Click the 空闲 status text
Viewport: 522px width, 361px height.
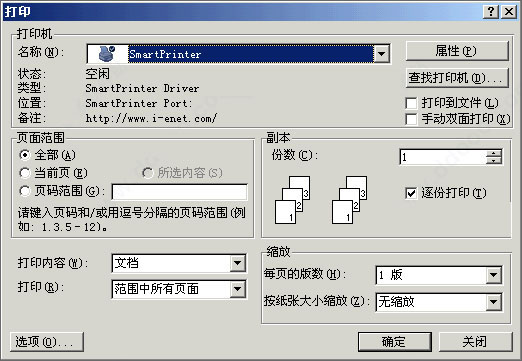(x=97, y=74)
